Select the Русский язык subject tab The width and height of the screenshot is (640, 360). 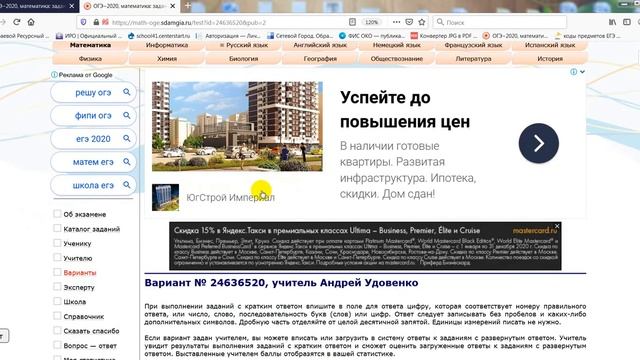(x=244, y=45)
